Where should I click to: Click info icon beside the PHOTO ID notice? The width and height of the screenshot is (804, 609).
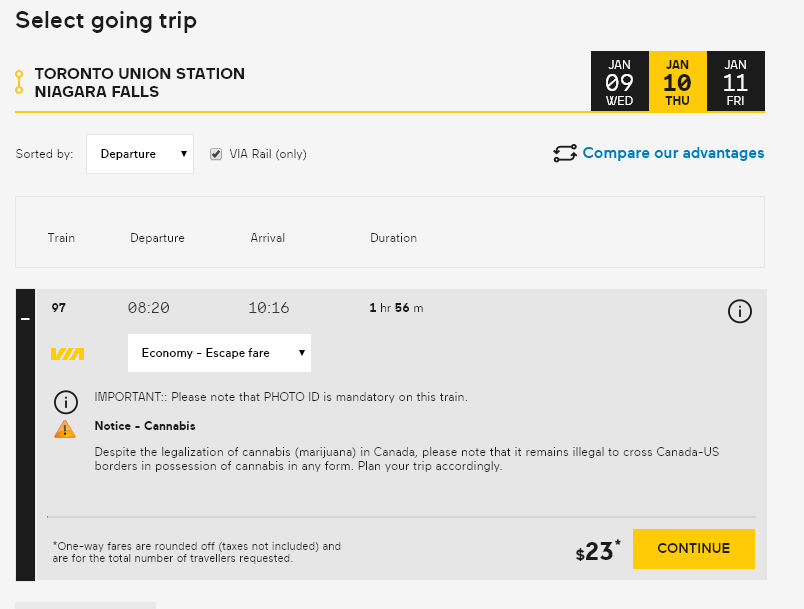coord(65,402)
